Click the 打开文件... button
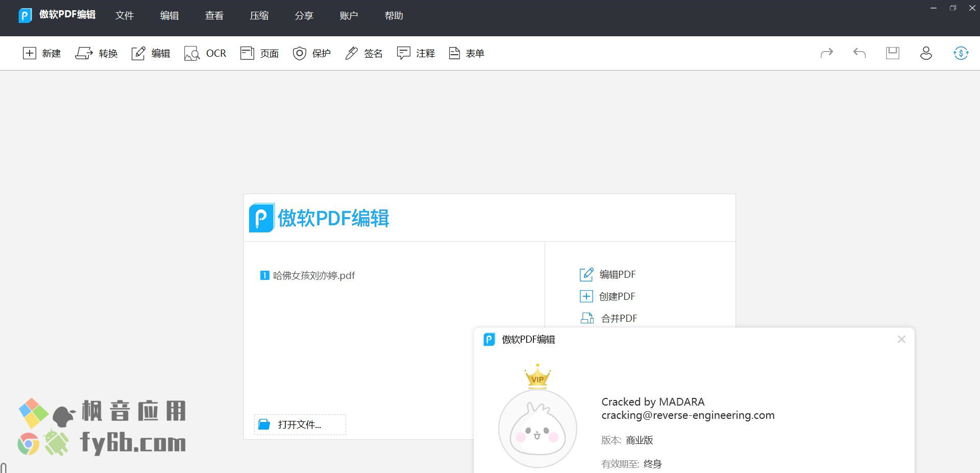 click(300, 424)
